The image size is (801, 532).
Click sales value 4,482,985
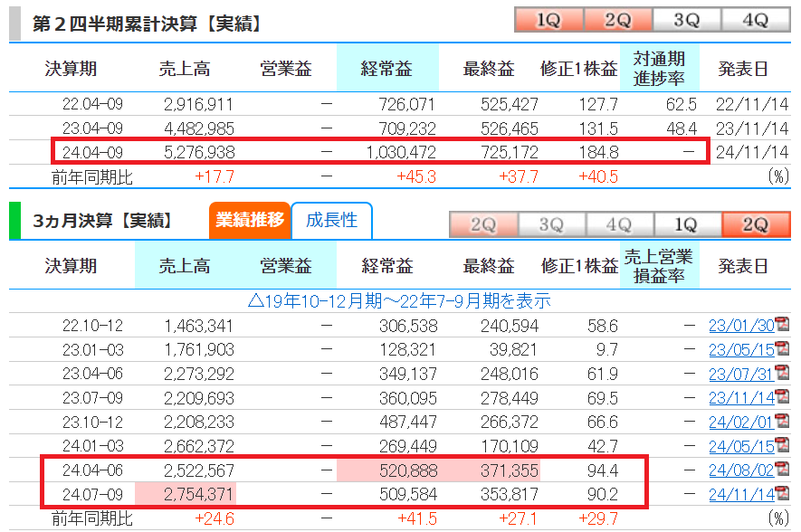(199, 128)
